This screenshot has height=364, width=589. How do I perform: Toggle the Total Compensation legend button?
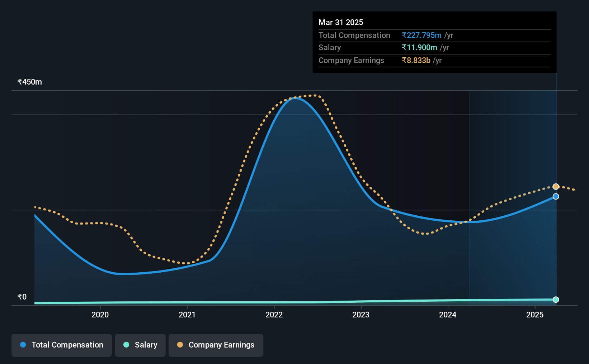pyautogui.click(x=62, y=345)
